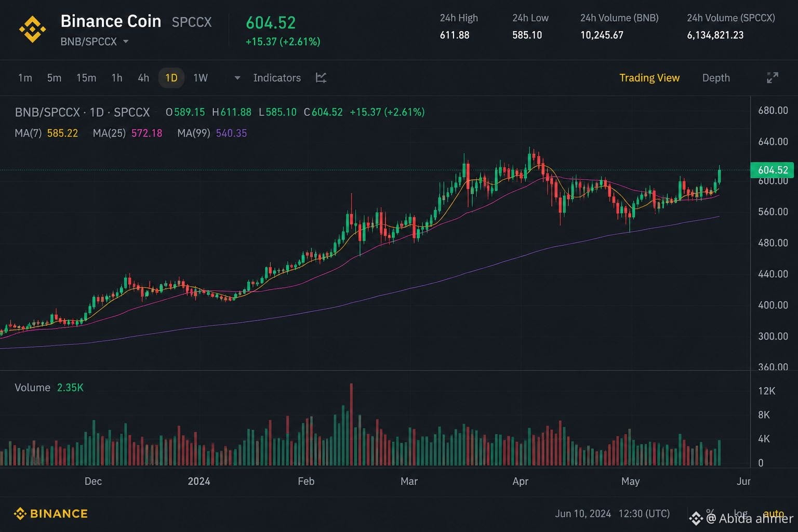Click the Dec label on time axis
The width and height of the screenshot is (798, 532).
coord(93,481)
